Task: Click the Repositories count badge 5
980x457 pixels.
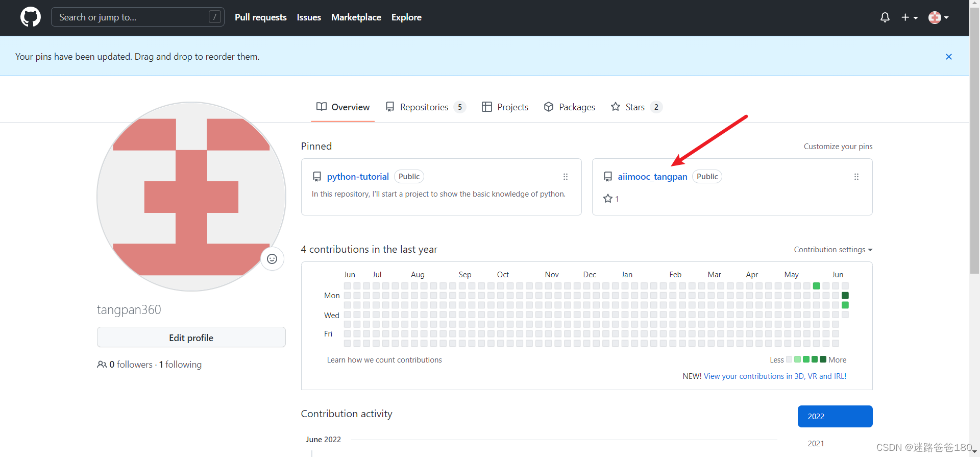Action: point(460,107)
